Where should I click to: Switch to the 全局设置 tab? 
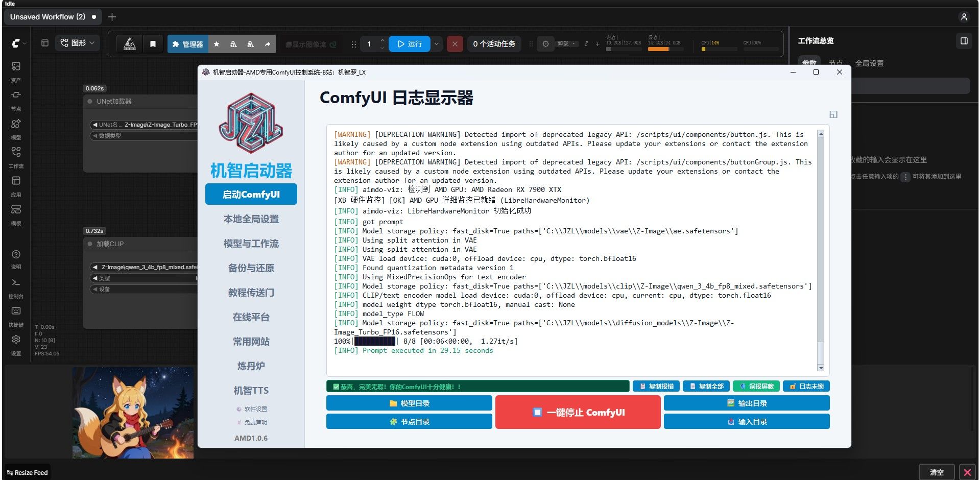[869, 63]
